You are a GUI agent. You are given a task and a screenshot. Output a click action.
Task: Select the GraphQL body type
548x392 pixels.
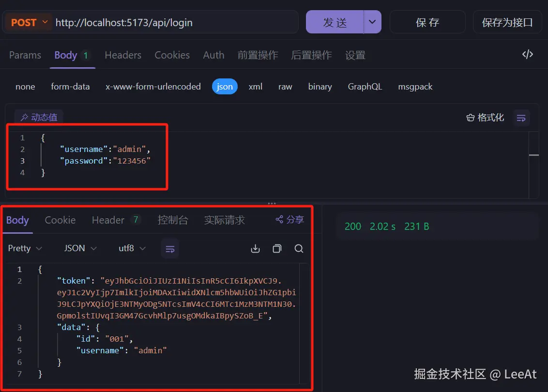(365, 87)
